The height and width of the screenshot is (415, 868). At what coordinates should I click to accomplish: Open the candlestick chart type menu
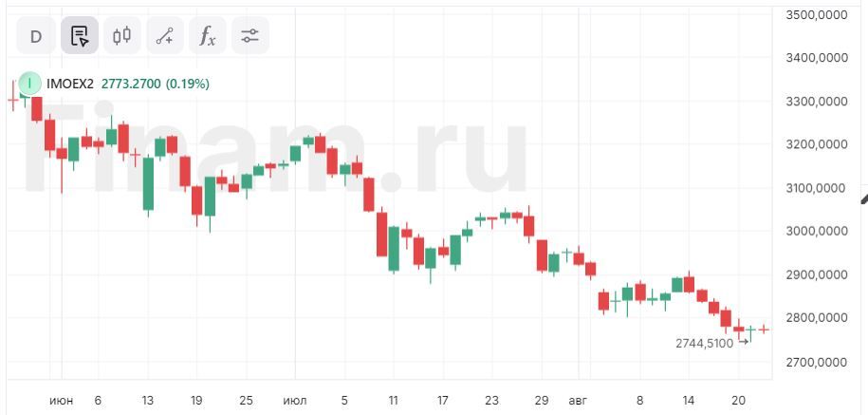(121, 36)
